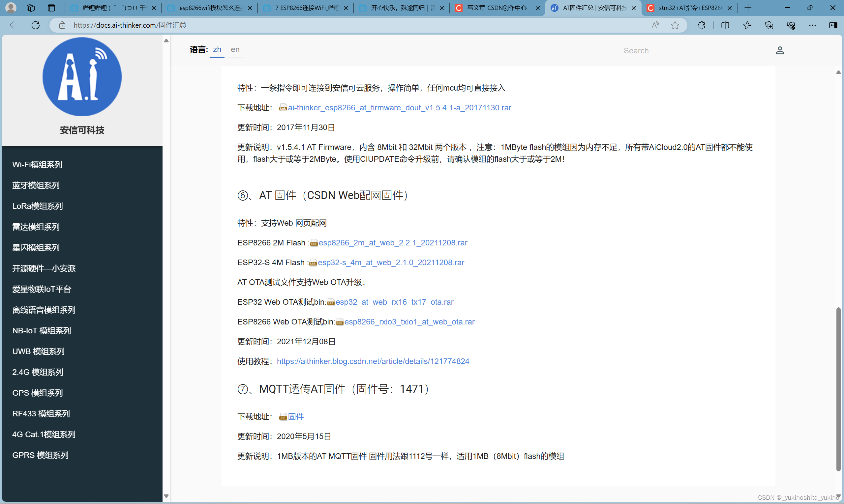Download ai-thinker_esp8266_at_firmware_dout rar file
Viewport: 844px width, 504px height.
coord(399,108)
